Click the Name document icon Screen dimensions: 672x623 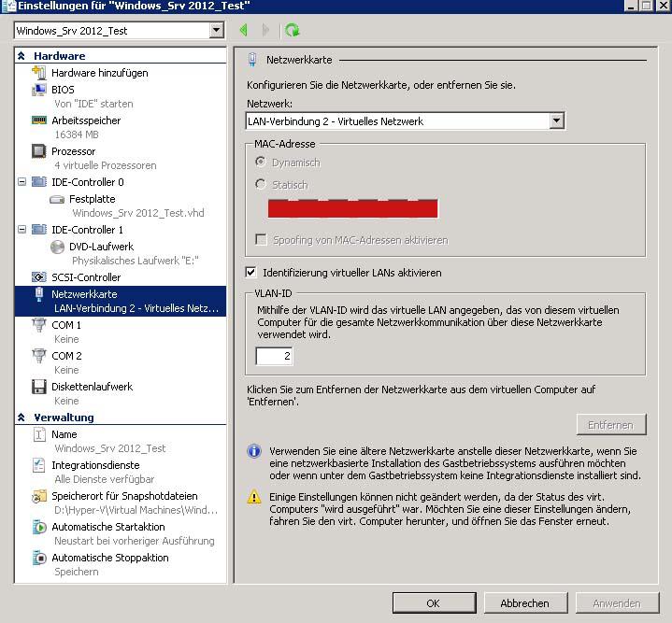tap(39, 434)
